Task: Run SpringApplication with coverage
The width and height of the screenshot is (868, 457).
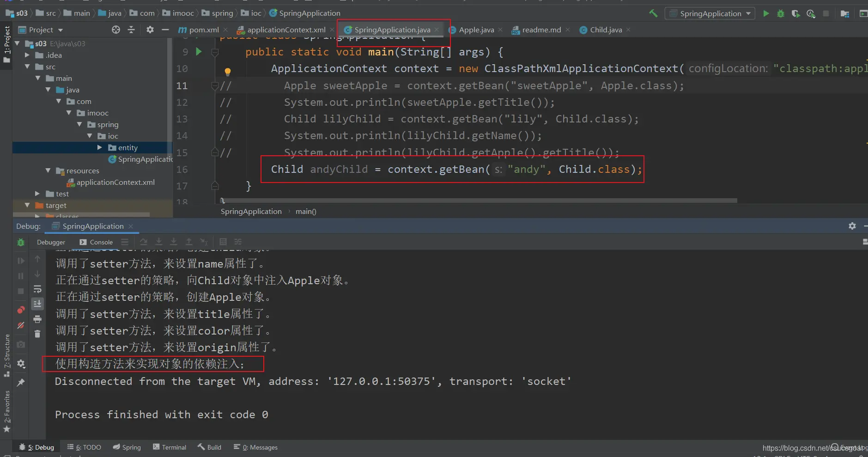Action: click(795, 13)
